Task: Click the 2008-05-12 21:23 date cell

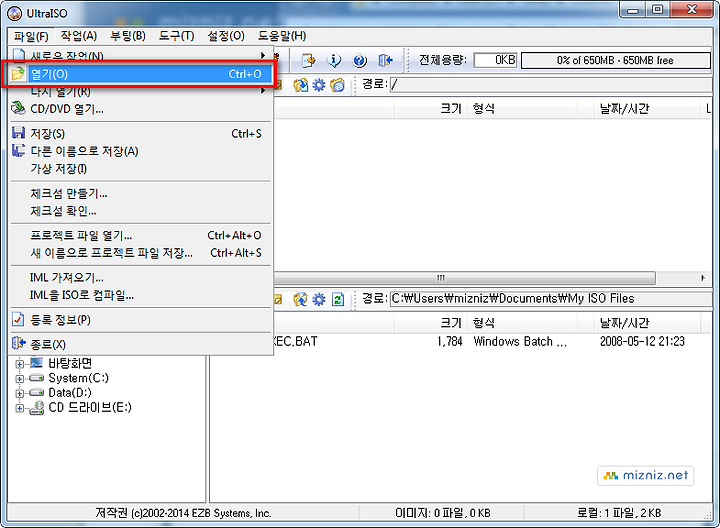Action: click(642, 342)
